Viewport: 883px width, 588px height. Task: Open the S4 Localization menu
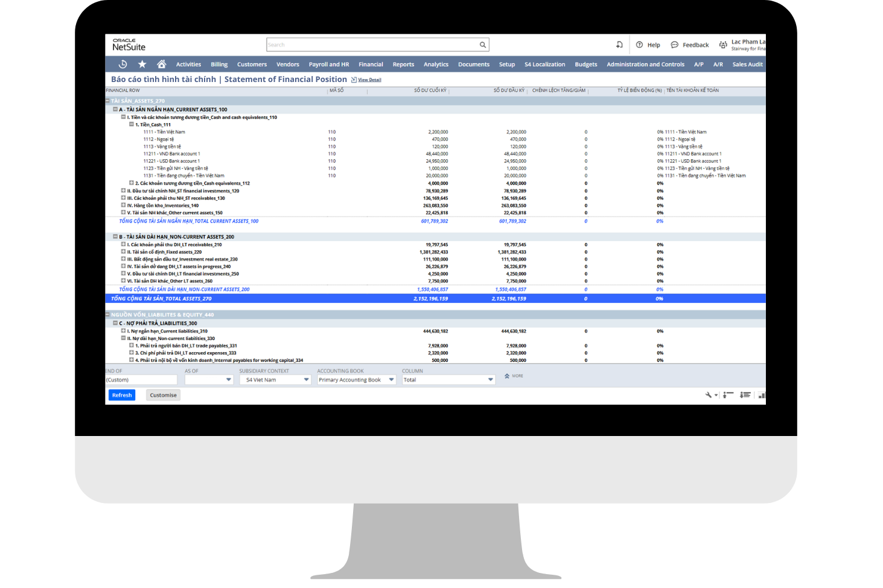544,65
